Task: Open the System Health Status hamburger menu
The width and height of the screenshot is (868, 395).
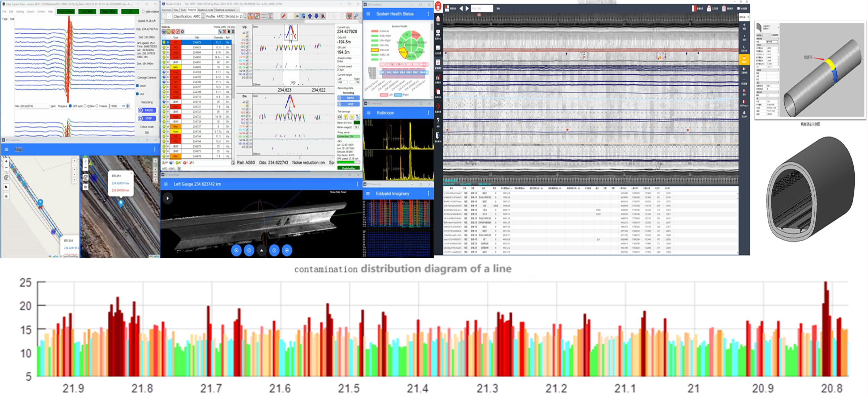Action: tap(368, 14)
